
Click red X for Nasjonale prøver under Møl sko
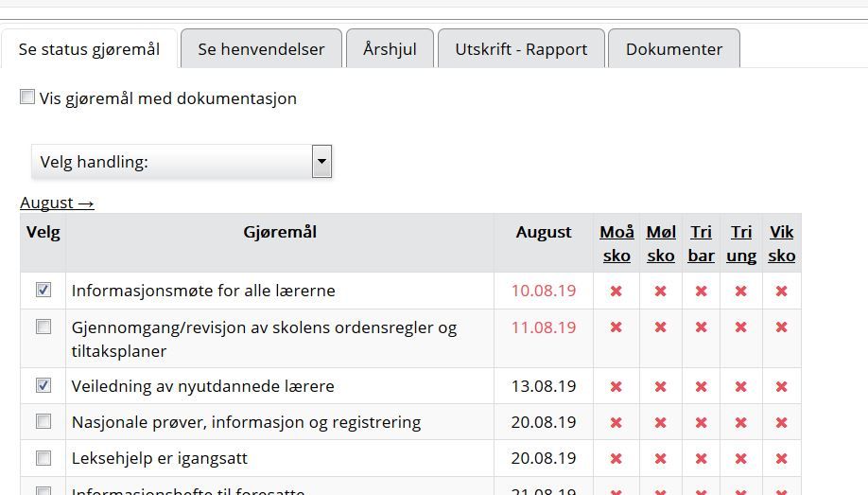click(660, 422)
